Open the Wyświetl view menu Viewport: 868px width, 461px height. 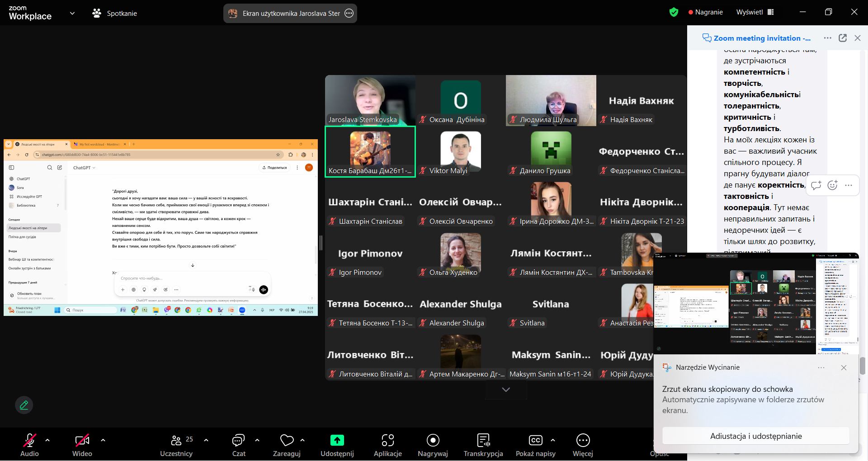pyautogui.click(x=755, y=12)
